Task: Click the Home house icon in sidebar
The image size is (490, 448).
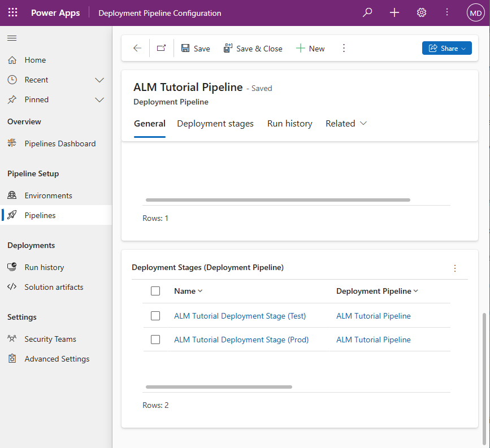Action: click(x=12, y=60)
